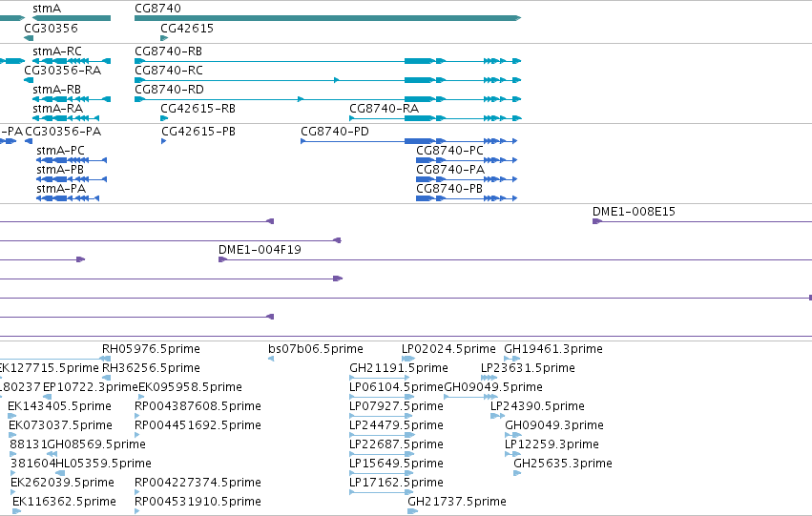
Task: Select the RP004227374.5prime EST
Action: point(137,493)
